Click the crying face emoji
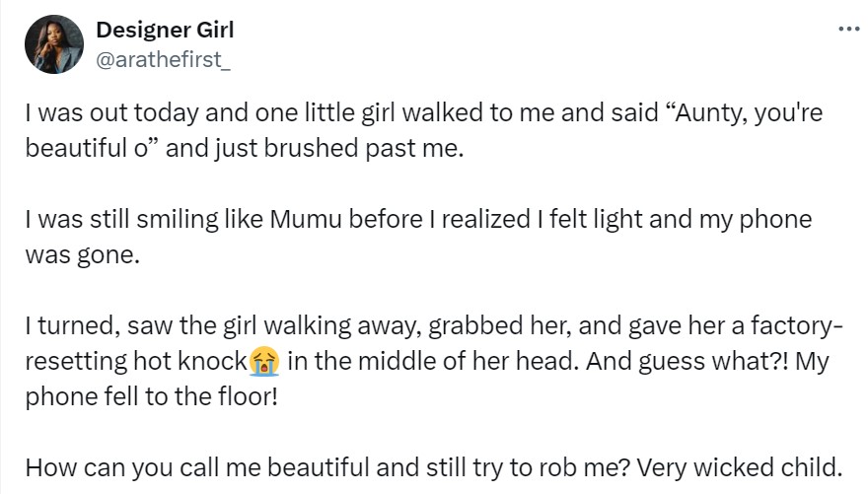The image size is (868, 494). [264, 361]
